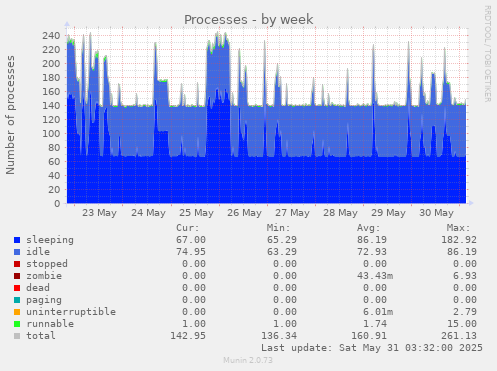Click the uninterruptible legend color swatch
Image resolution: width=497 pixels, height=371 pixels.
17,312
